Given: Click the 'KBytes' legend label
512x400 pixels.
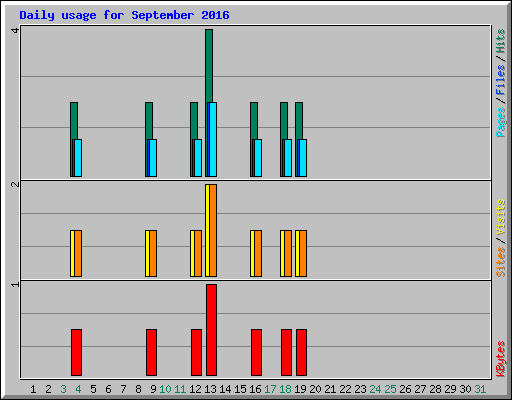Looking at the screenshot, I should click(x=501, y=359).
